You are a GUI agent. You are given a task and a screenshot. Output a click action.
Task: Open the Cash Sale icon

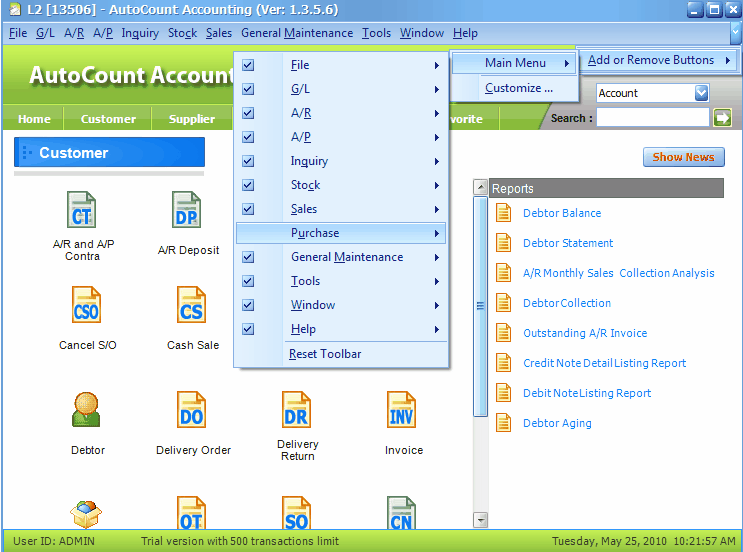[191, 305]
